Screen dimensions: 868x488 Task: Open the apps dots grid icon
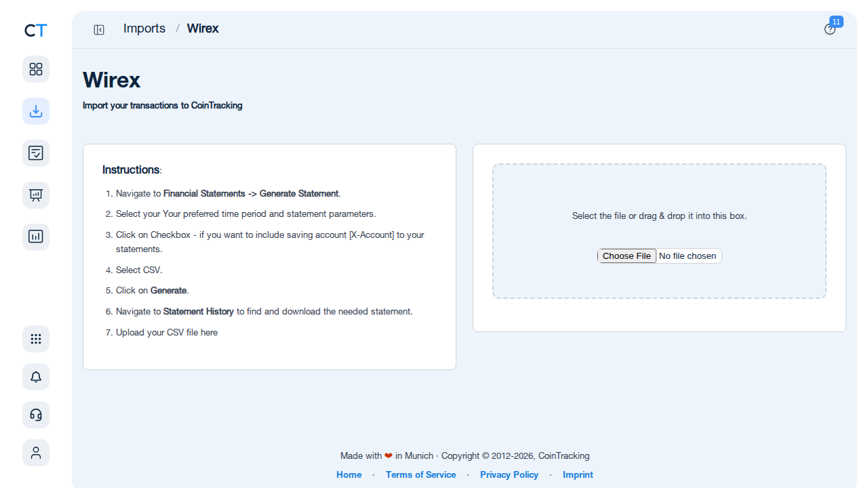tap(36, 339)
